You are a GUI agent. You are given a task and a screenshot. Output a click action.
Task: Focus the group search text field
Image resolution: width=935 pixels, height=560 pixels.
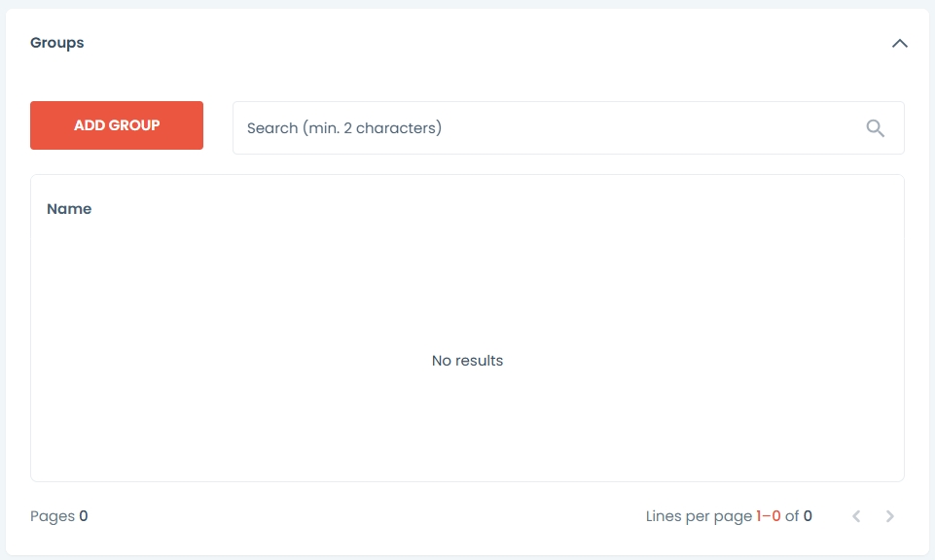[545, 128]
